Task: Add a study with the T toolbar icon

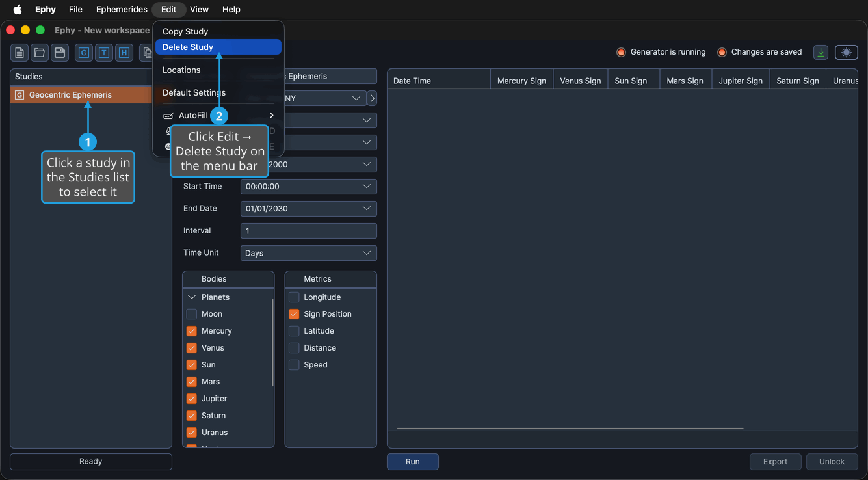Action: click(104, 53)
